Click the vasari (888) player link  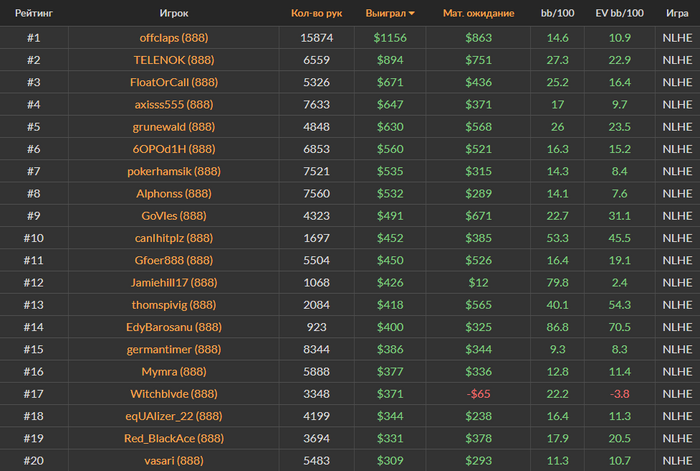pos(174,460)
